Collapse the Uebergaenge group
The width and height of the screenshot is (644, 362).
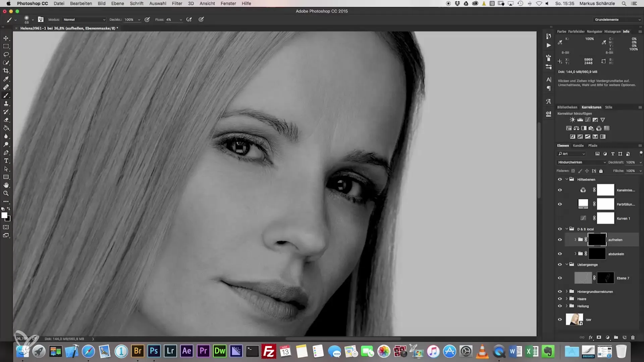[567, 264]
